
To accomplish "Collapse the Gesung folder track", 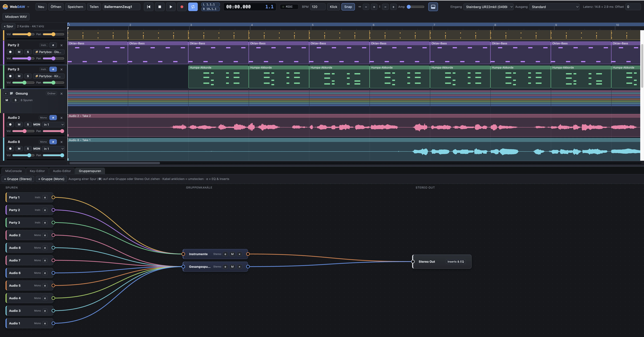I will (6, 94).
